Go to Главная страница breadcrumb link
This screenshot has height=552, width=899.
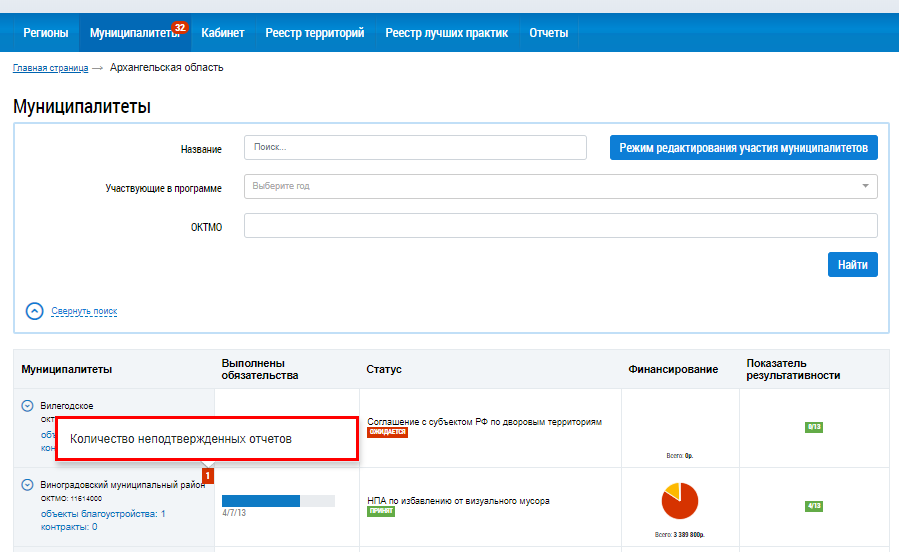pos(50,68)
